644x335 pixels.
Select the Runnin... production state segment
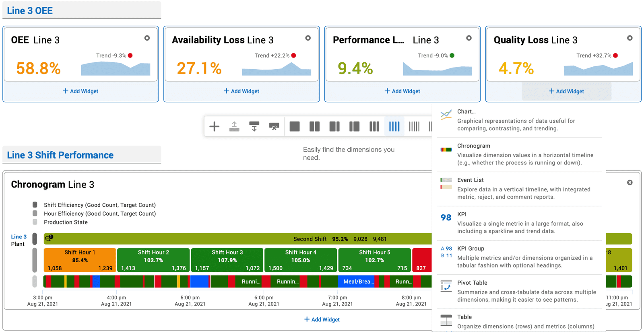tap(288, 282)
